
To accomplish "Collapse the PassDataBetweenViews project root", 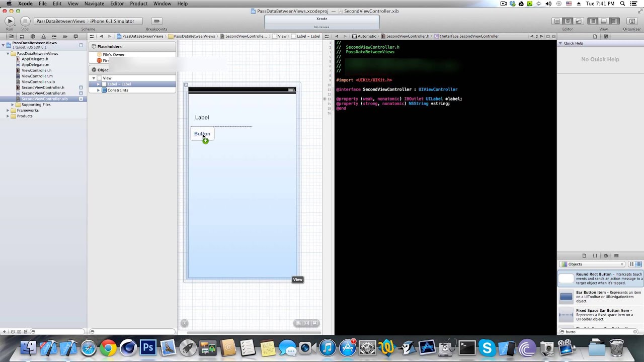I will point(3,45).
